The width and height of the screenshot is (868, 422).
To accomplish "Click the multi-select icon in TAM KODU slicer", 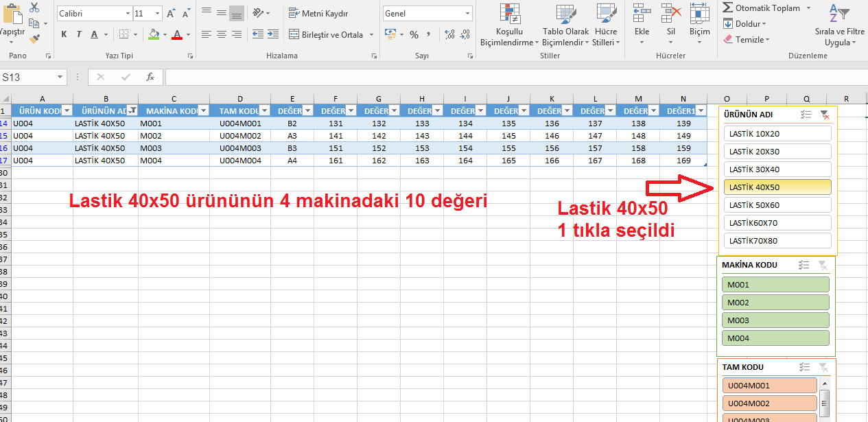I will (805, 367).
